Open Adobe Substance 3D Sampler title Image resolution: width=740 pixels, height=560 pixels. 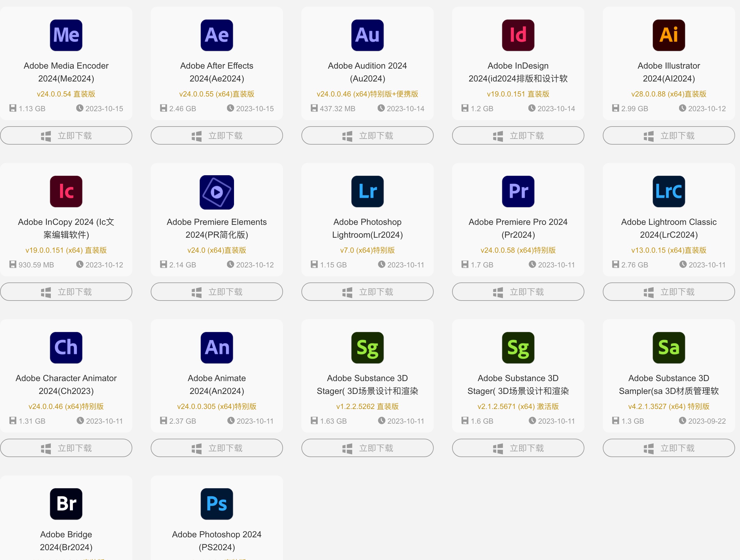click(x=669, y=384)
